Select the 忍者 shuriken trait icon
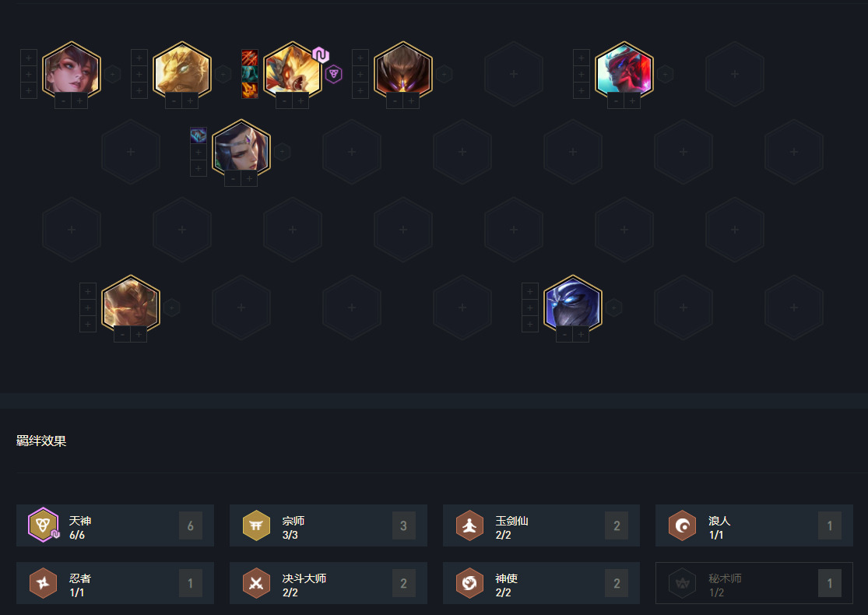The height and width of the screenshot is (615, 868). (43, 583)
